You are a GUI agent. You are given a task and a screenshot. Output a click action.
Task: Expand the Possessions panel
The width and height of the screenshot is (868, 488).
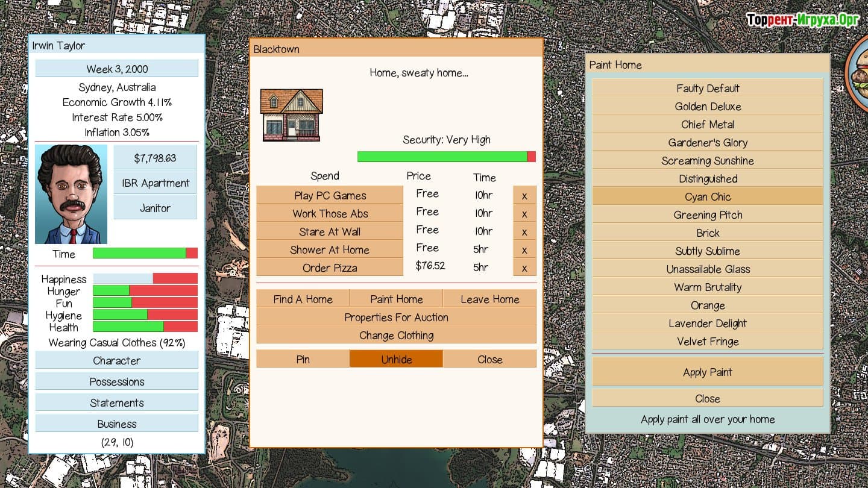tap(116, 382)
